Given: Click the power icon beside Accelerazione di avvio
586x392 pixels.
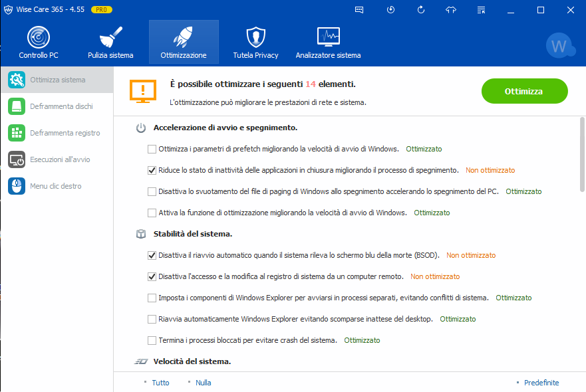Looking at the screenshot, I should (x=141, y=128).
